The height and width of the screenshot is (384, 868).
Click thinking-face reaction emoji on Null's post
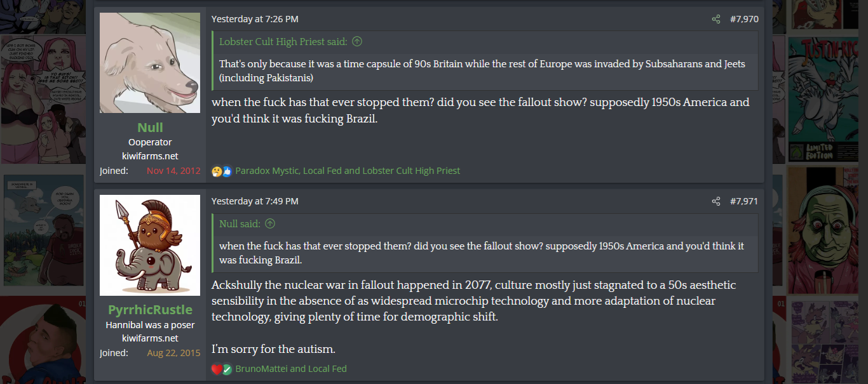click(217, 171)
